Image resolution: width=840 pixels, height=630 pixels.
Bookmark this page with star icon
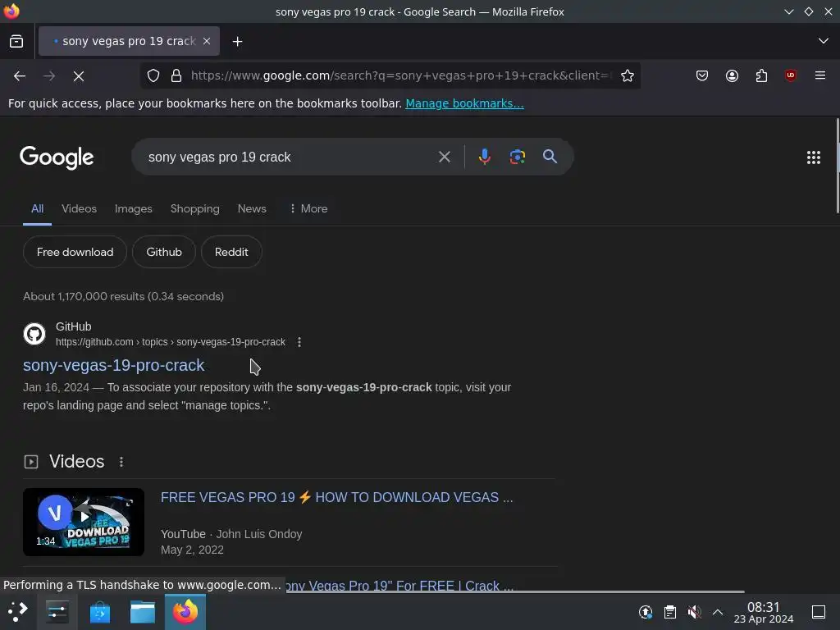pos(628,76)
